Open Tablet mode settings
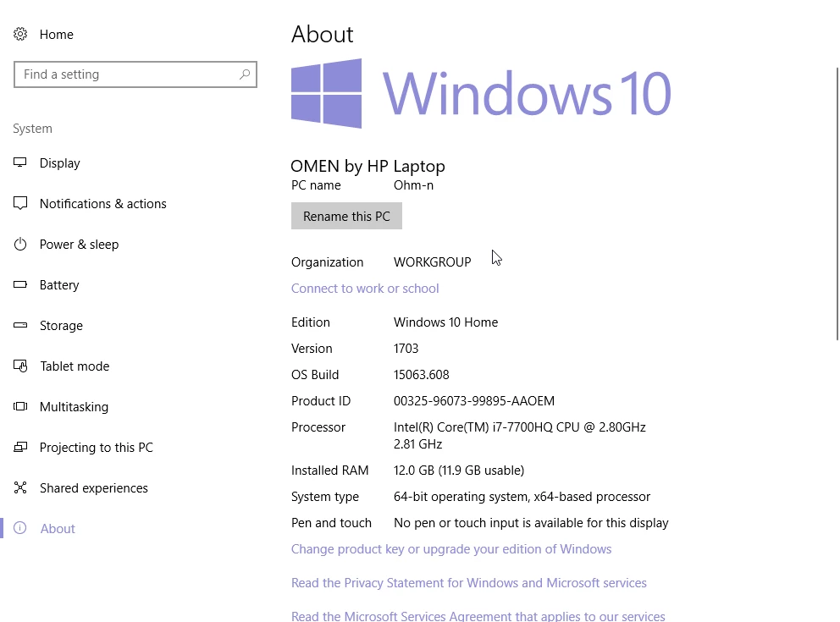Image resolution: width=840 pixels, height=622 pixels. point(75,366)
